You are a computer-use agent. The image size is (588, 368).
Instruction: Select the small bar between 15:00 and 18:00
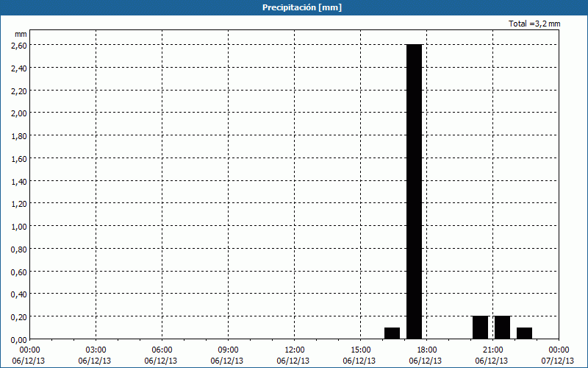(392, 333)
